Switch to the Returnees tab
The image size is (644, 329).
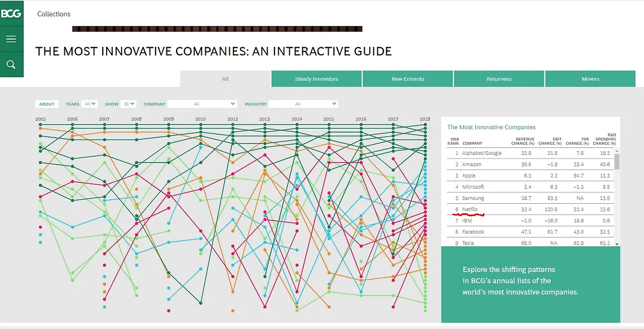point(499,79)
